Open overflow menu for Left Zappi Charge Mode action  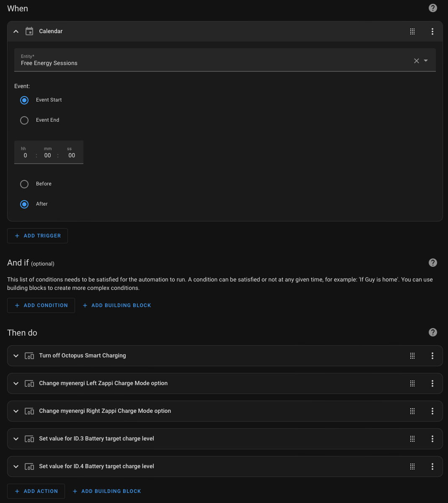432,383
